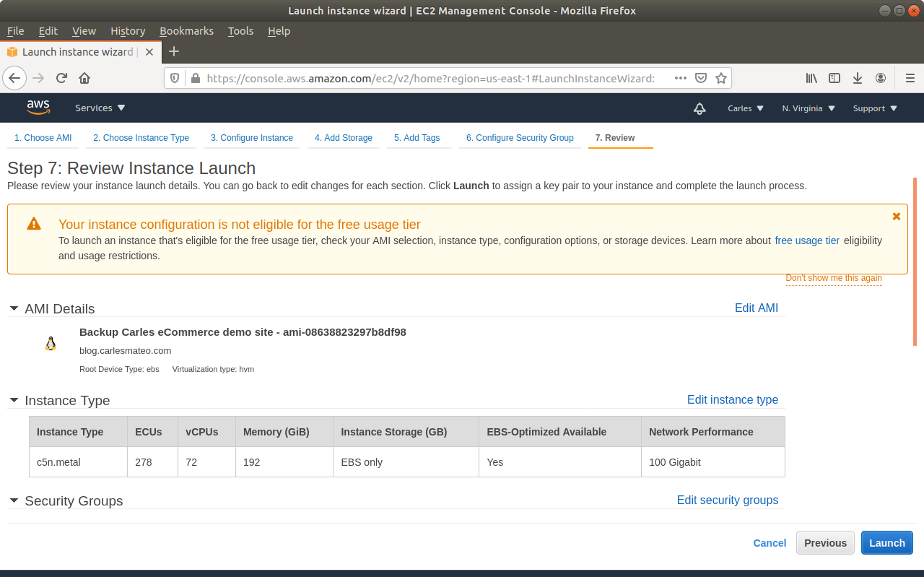Click the Firefox account icon

click(881, 78)
